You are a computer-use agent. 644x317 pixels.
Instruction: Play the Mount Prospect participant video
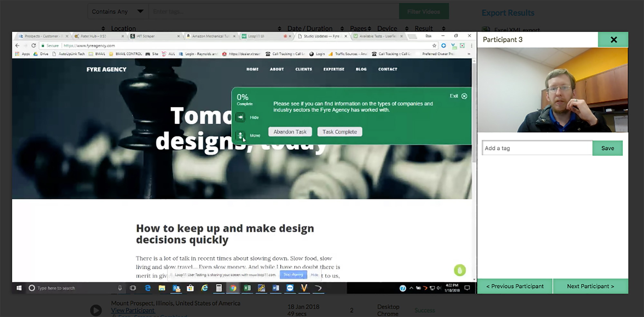click(96, 310)
